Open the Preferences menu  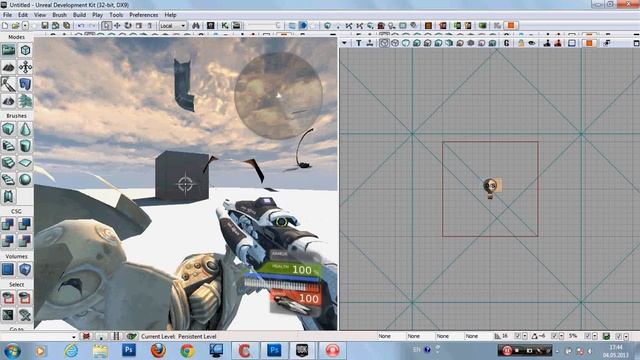[144, 15]
